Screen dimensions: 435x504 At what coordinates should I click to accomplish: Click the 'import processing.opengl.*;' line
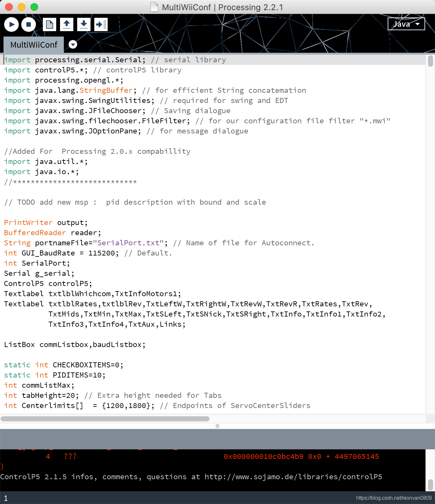point(64,80)
